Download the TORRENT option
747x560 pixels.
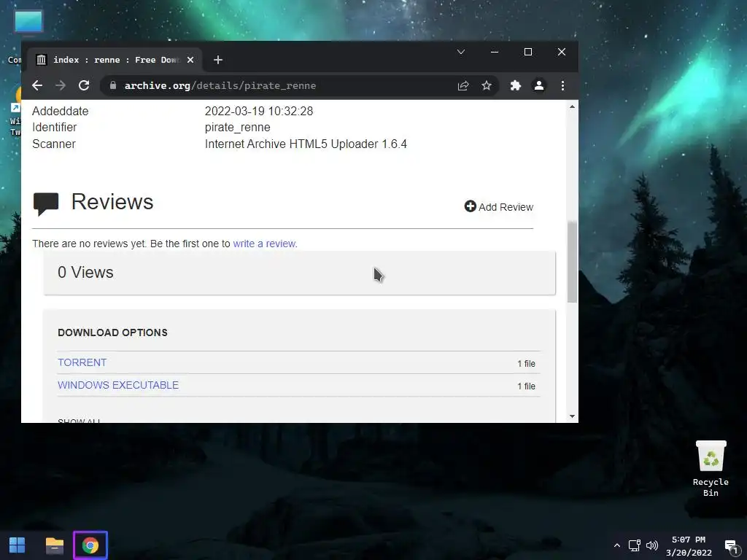82,362
